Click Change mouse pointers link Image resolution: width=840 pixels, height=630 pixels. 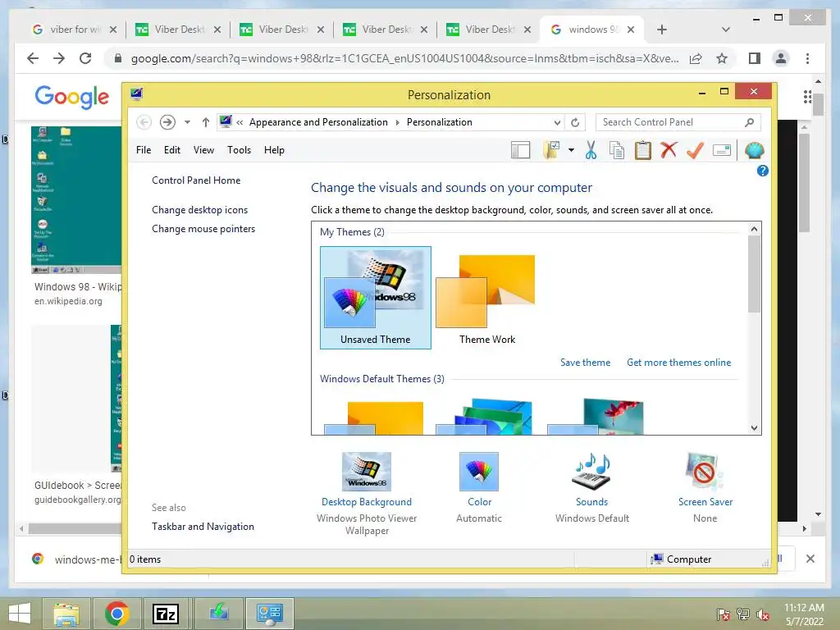pyautogui.click(x=203, y=229)
